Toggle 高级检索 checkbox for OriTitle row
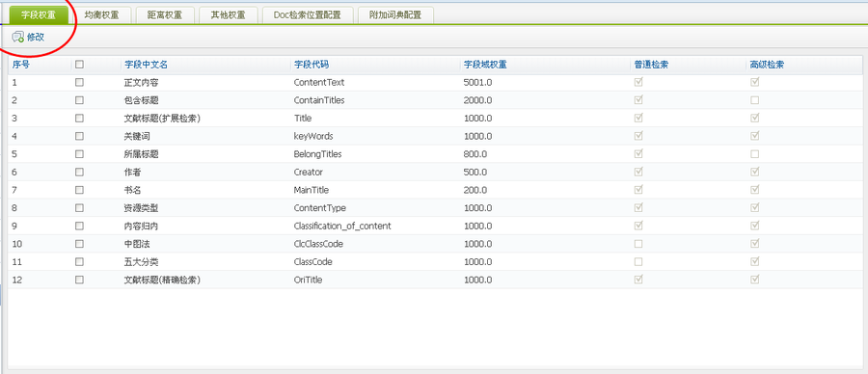This screenshot has width=868, height=374. pyautogui.click(x=754, y=280)
